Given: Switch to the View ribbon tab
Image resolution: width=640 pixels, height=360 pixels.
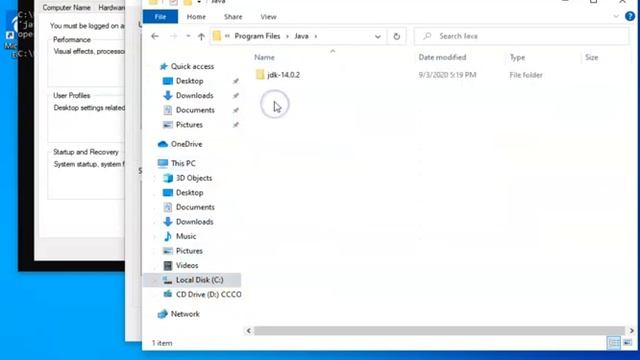Looking at the screenshot, I should click(x=268, y=17).
